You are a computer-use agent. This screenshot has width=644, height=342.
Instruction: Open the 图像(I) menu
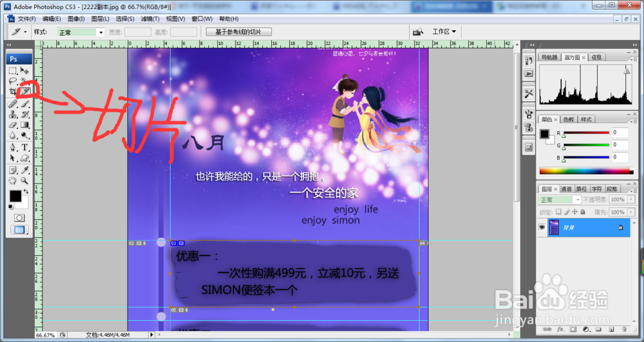[76, 19]
